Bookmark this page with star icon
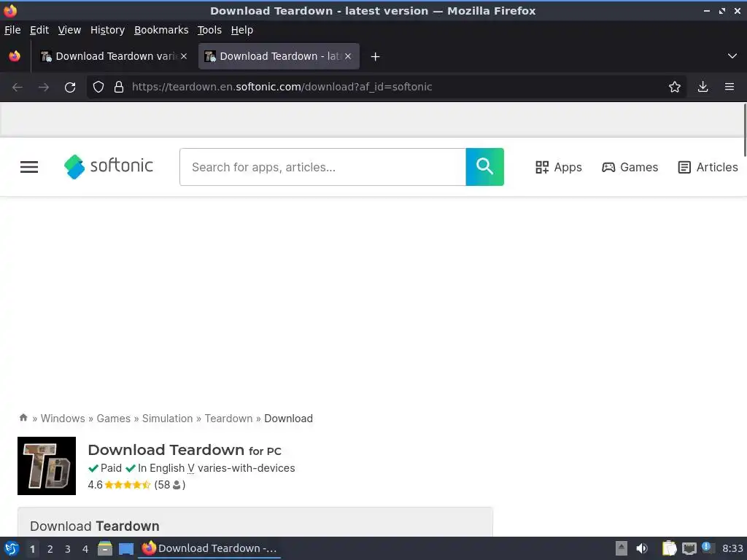The width and height of the screenshot is (747, 560). click(x=675, y=87)
